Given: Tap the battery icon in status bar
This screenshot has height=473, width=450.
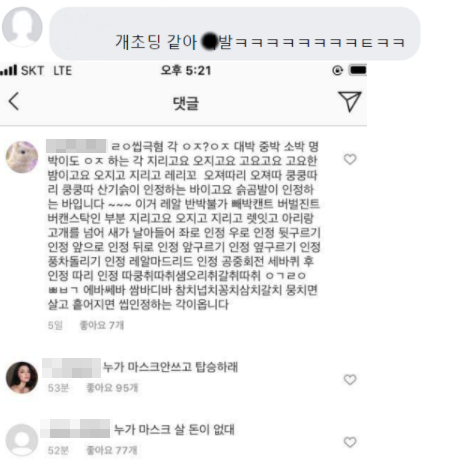Looking at the screenshot, I should (357, 70).
